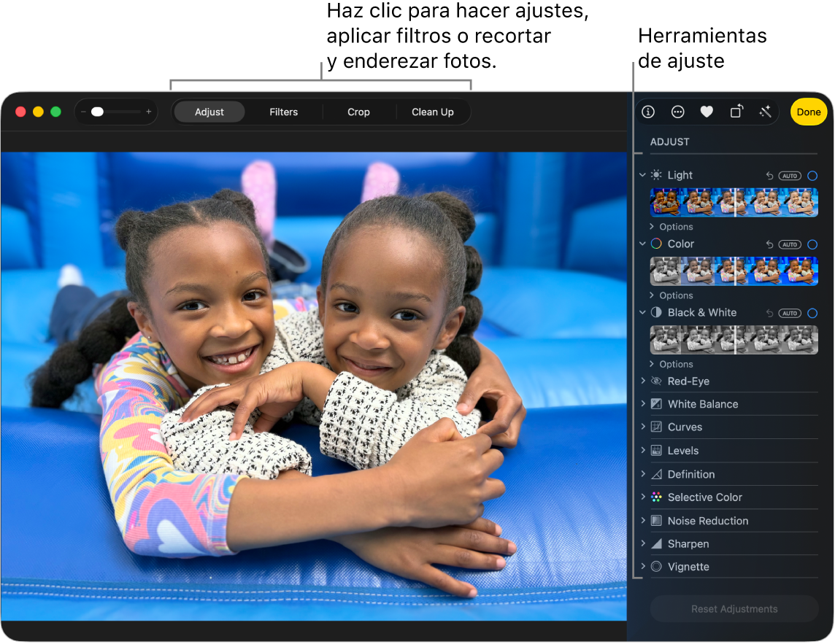Expand the Curves adjustment section
835x644 pixels.
pyautogui.click(x=642, y=427)
